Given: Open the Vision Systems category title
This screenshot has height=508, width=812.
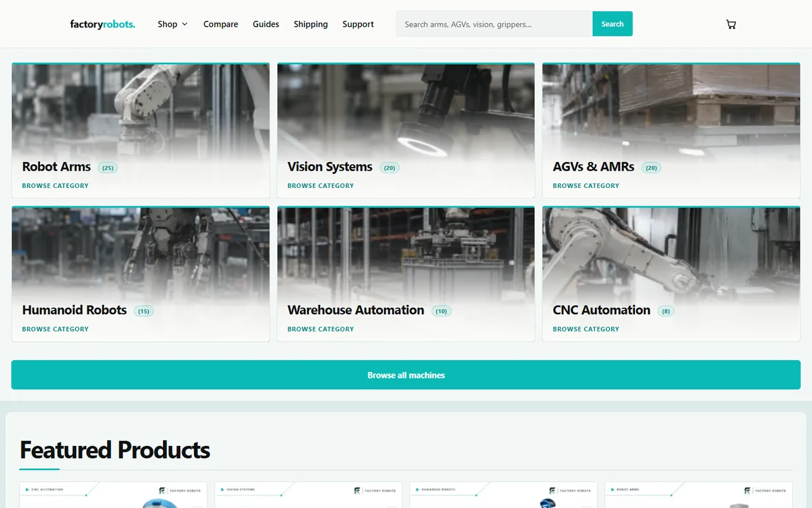Looking at the screenshot, I should point(330,167).
